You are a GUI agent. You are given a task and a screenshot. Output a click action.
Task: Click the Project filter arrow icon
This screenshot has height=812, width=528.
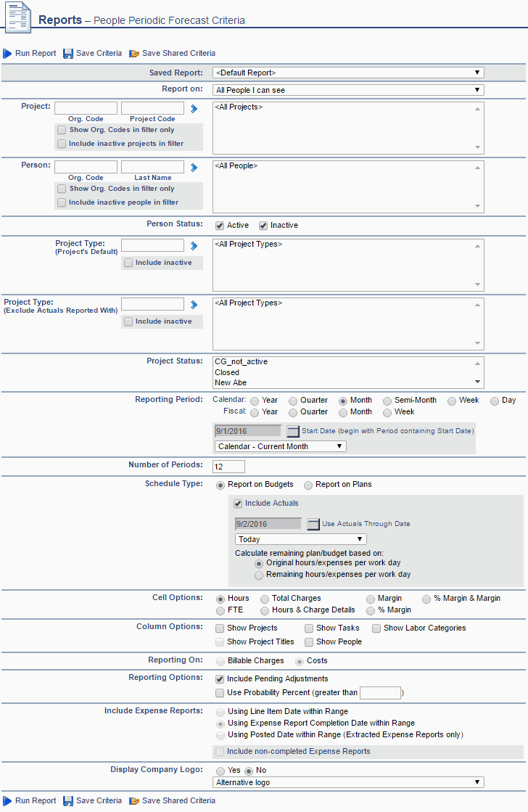[194, 109]
